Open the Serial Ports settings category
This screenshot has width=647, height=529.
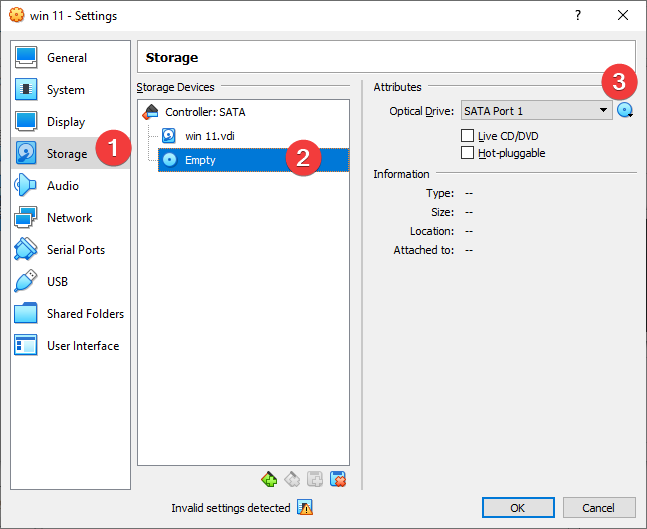pos(70,249)
